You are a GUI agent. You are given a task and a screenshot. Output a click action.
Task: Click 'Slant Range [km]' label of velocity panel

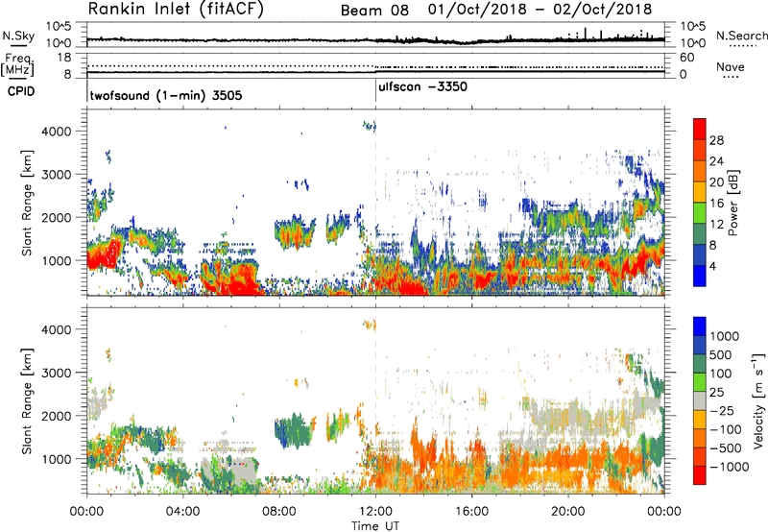[28, 400]
